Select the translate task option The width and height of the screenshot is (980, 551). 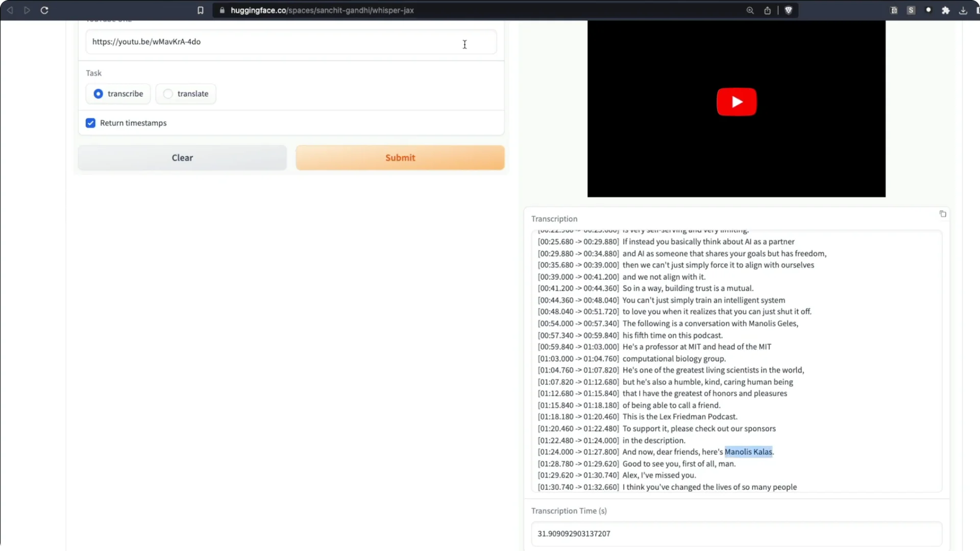click(168, 94)
